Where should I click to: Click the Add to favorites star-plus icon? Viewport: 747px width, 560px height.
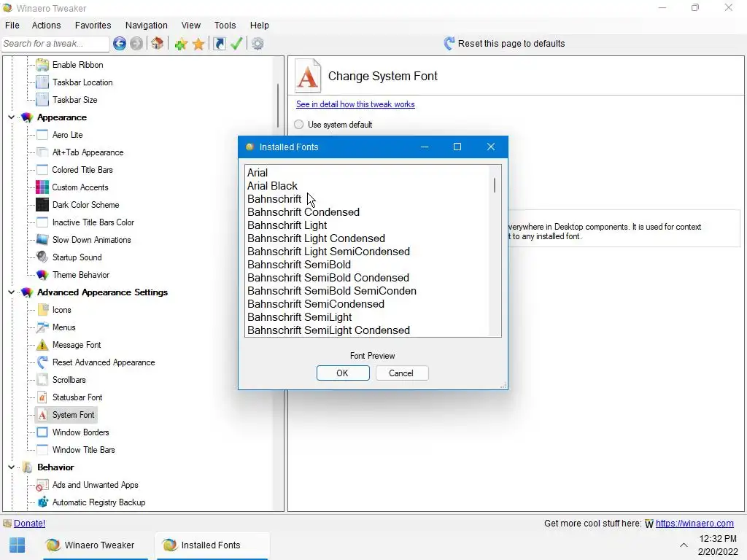coord(181,44)
